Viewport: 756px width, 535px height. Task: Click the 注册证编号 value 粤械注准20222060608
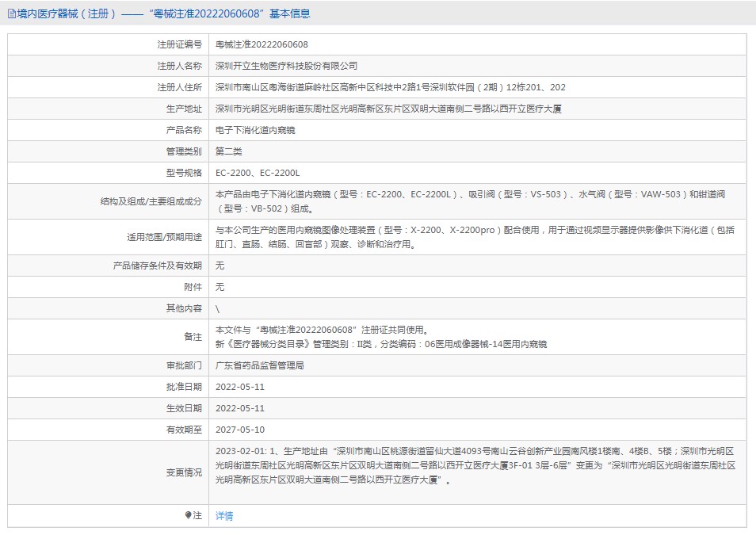tap(262, 44)
